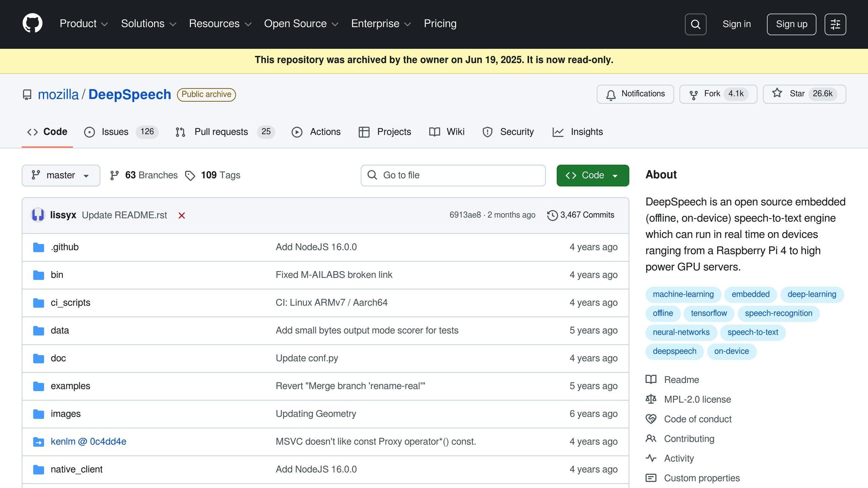868x488 pixels.
Task: Open the tensorflow topic tag
Action: [709, 313]
